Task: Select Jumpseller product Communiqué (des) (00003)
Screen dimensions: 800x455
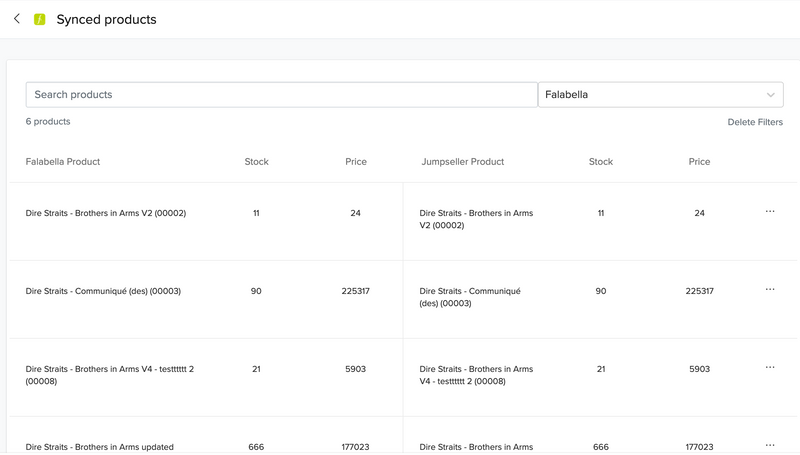Action: (x=470, y=297)
